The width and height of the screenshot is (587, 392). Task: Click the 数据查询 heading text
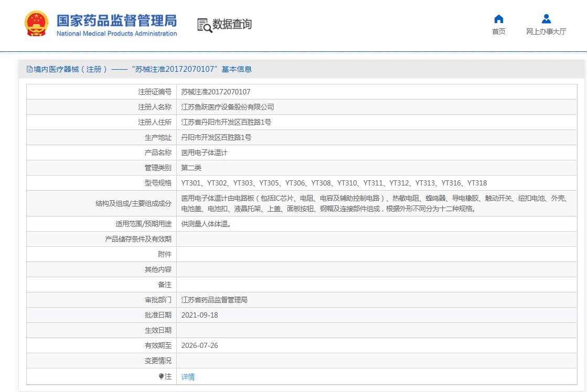232,25
